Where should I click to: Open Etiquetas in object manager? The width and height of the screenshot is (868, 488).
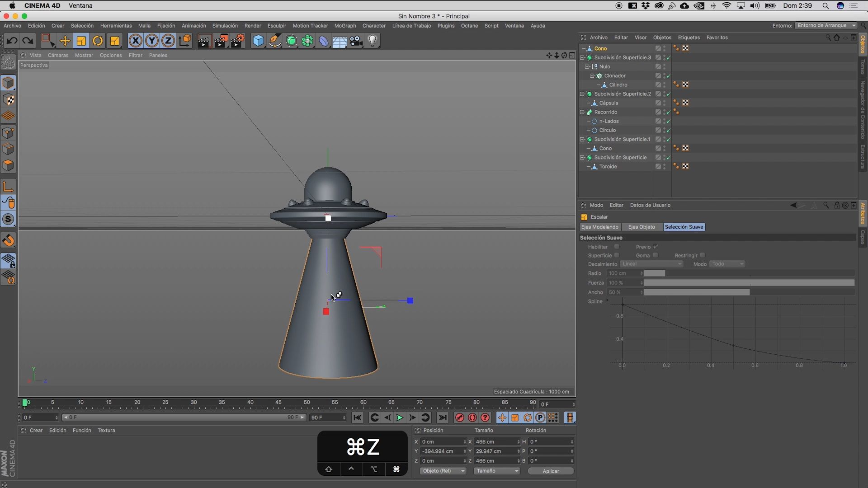point(689,38)
